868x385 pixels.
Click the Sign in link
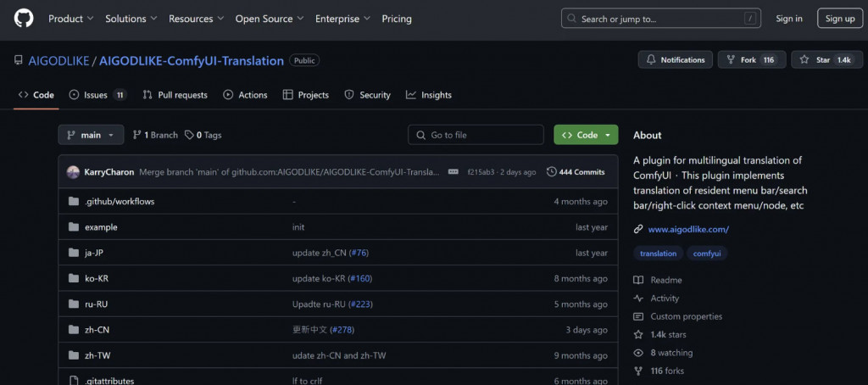point(789,19)
